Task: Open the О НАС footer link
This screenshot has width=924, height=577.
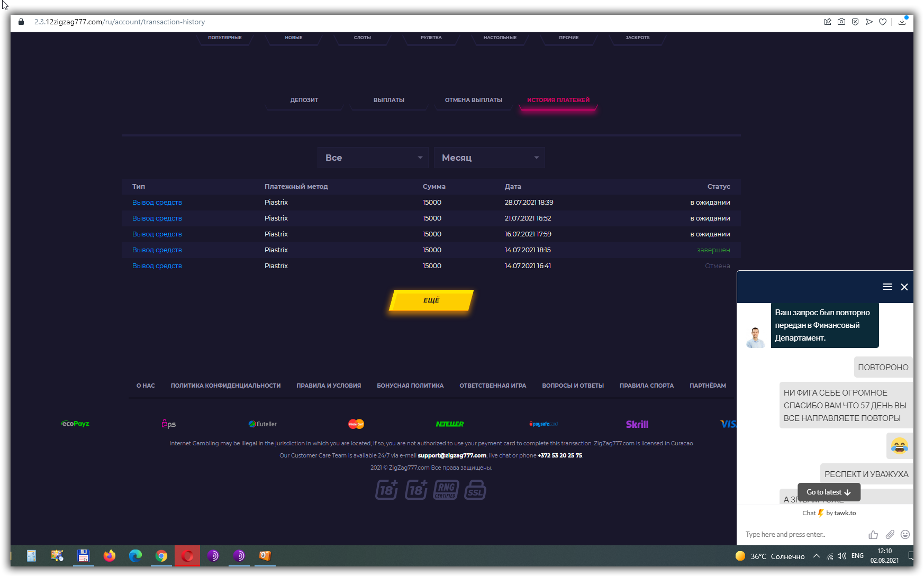Action: pos(146,386)
